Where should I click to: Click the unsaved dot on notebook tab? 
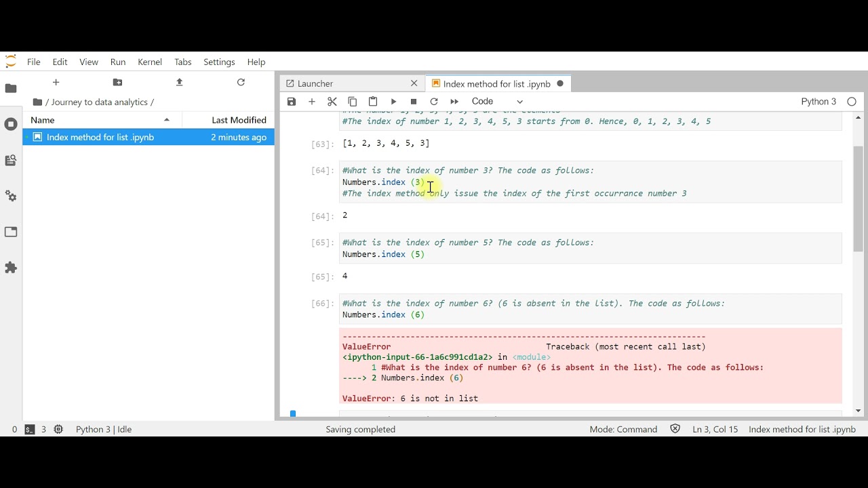(x=560, y=83)
